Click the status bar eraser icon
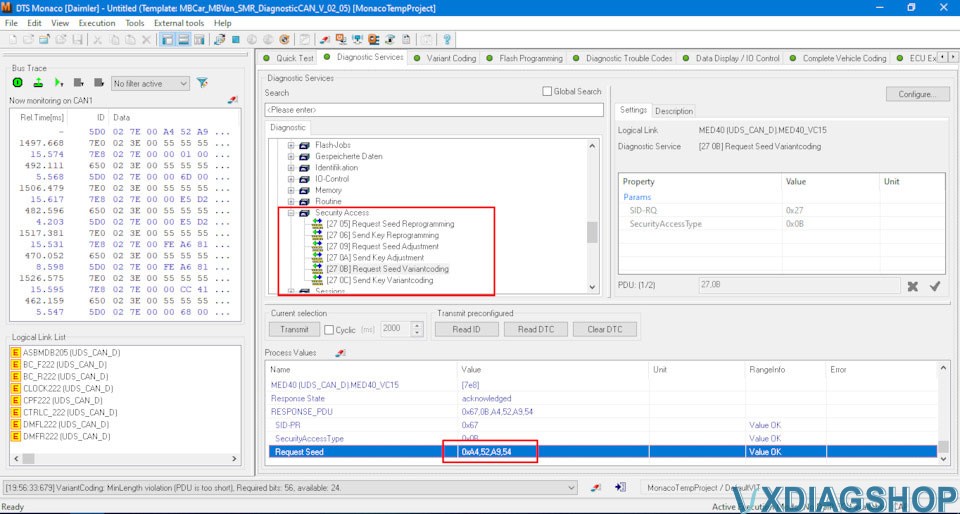The image size is (960, 514). (596, 487)
